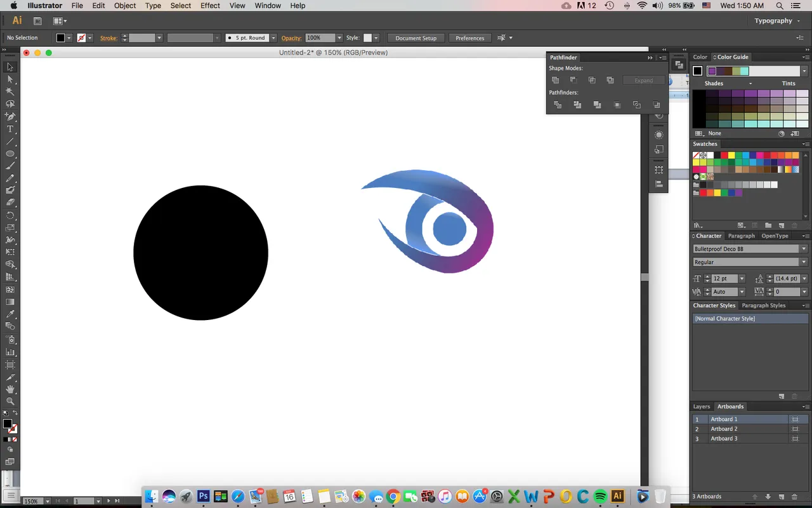Image resolution: width=812 pixels, height=508 pixels.
Task: Open the Regular font style dropdown
Action: 804,262
